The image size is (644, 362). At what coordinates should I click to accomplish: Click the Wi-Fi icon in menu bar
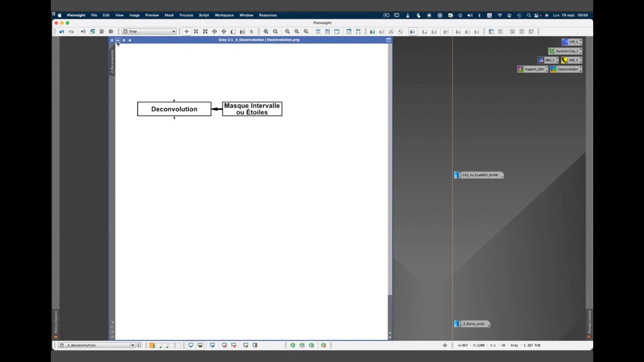click(500, 15)
